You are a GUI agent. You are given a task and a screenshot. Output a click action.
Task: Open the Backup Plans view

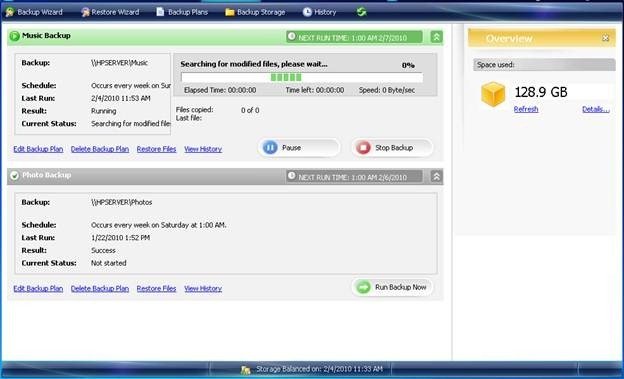coord(182,12)
